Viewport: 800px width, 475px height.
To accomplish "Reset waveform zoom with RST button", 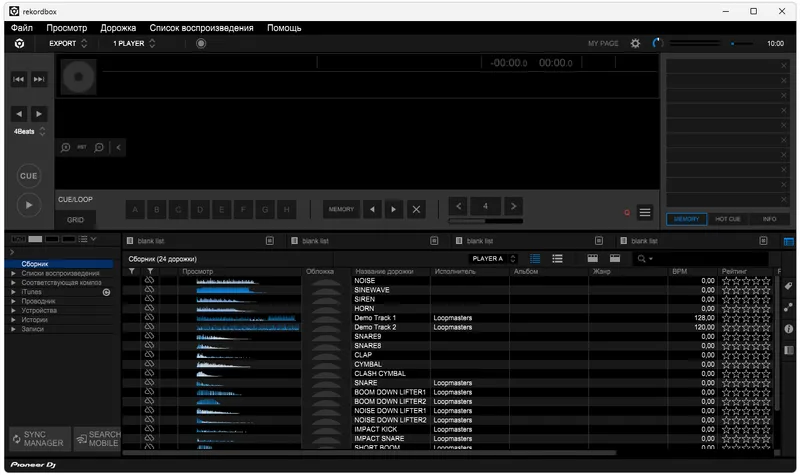I will point(82,147).
